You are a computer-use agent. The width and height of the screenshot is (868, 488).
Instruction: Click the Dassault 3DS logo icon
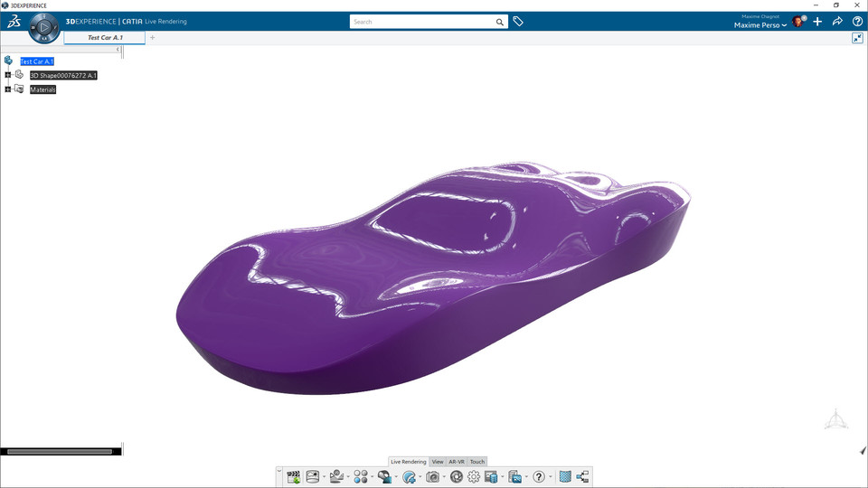point(14,21)
